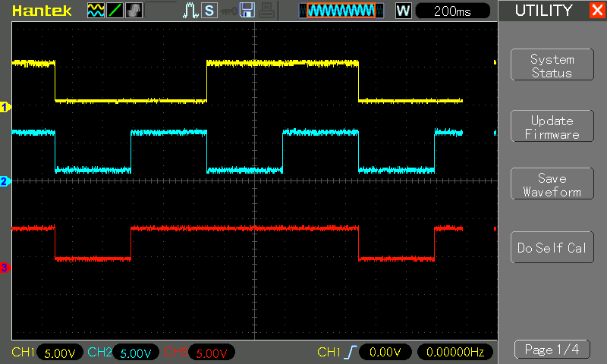Click the floppy disk save icon
Viewport: 607px width, 364px height.
point(247,11)
